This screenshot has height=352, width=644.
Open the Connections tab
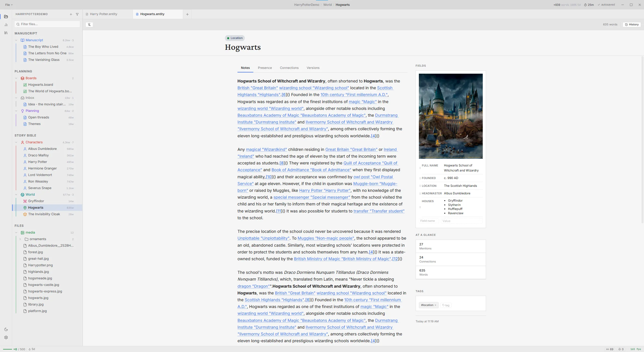click(289, 68)
